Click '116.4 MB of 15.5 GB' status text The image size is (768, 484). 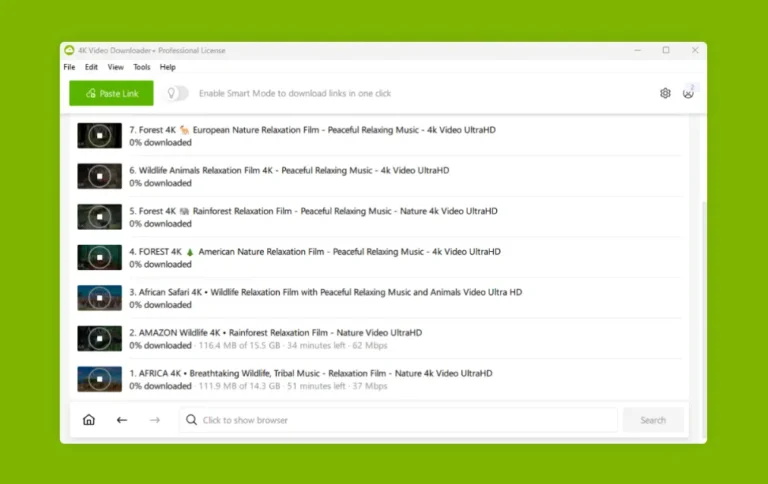[x=240, y=345]
